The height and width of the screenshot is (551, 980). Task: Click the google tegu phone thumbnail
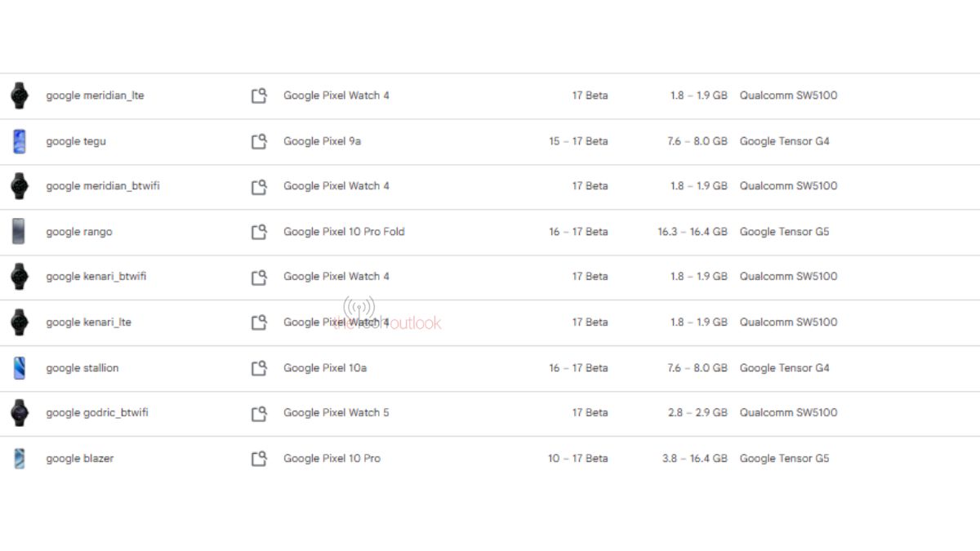(x=19, y=141)
